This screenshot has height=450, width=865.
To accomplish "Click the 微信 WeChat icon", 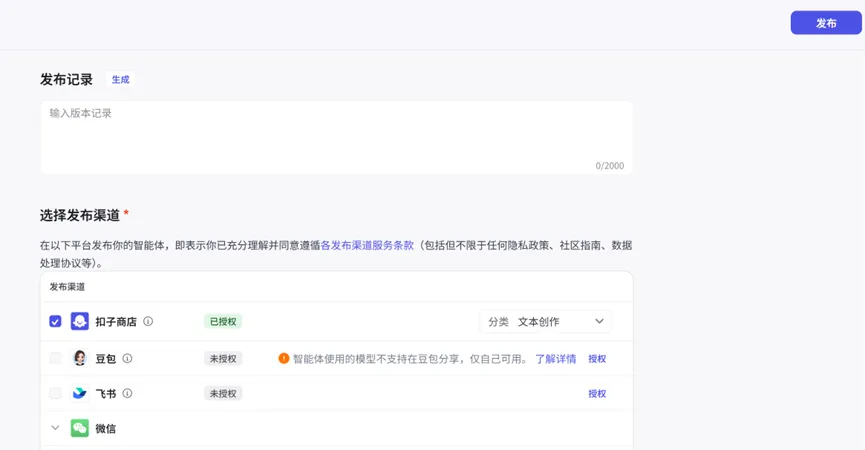I will 80,428.
